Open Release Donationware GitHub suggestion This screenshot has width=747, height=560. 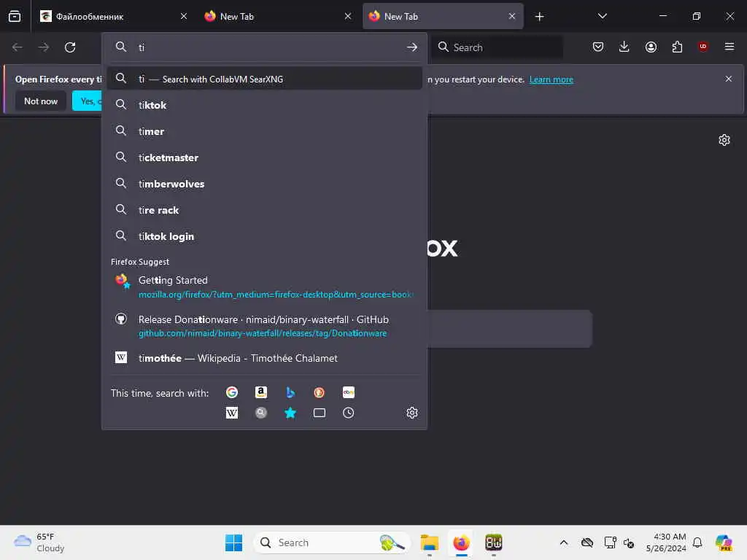pos(264,326)
